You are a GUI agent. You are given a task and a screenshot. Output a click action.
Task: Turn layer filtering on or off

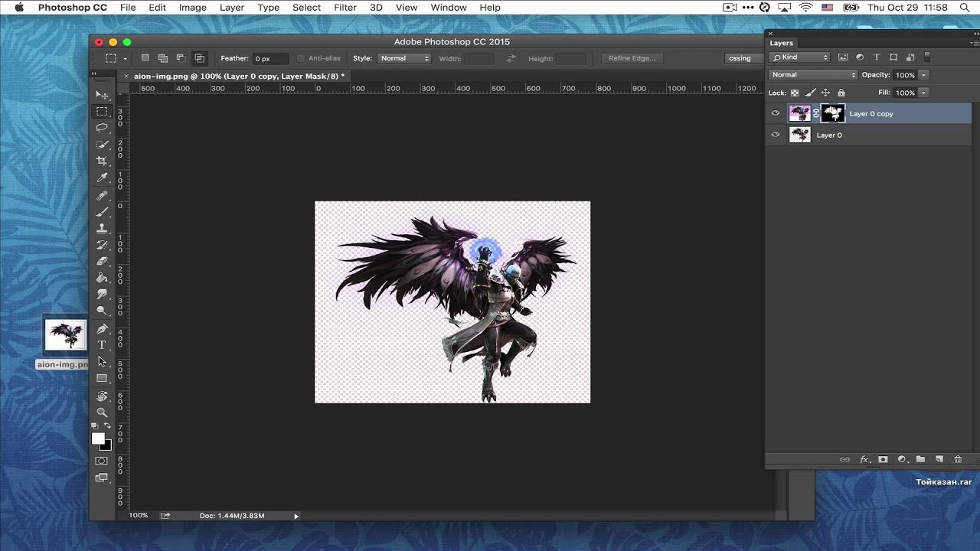(926, 57)
